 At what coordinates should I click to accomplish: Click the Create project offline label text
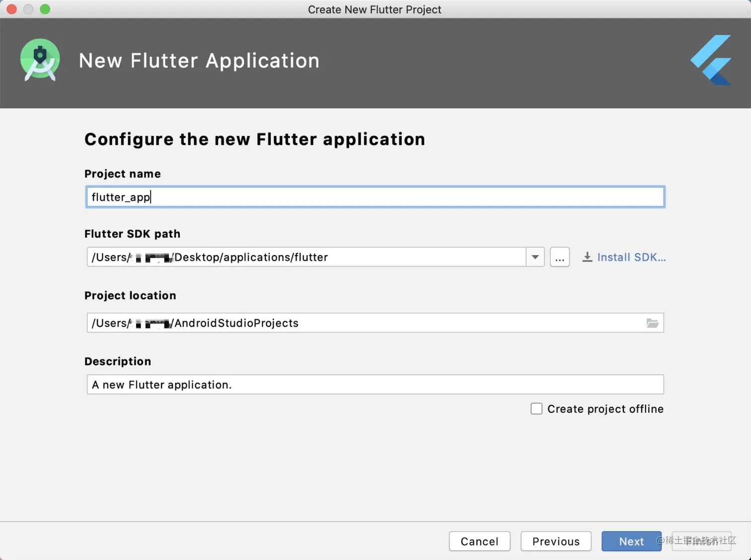click(605, 409)
